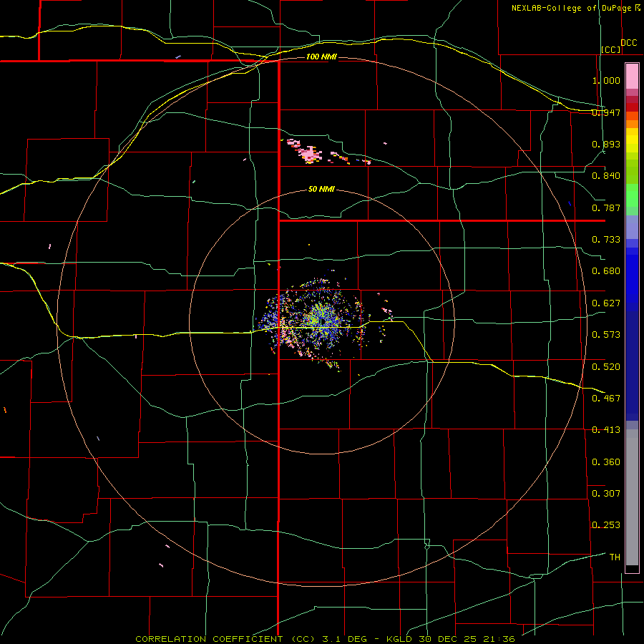
Task: Pick the bright green segment of the color bar
Action: (x=632, y=195)
